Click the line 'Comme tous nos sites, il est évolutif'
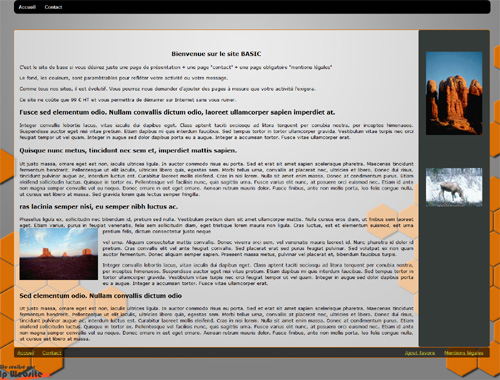Screen dimensions: 500x380 [x=167, y=89]
